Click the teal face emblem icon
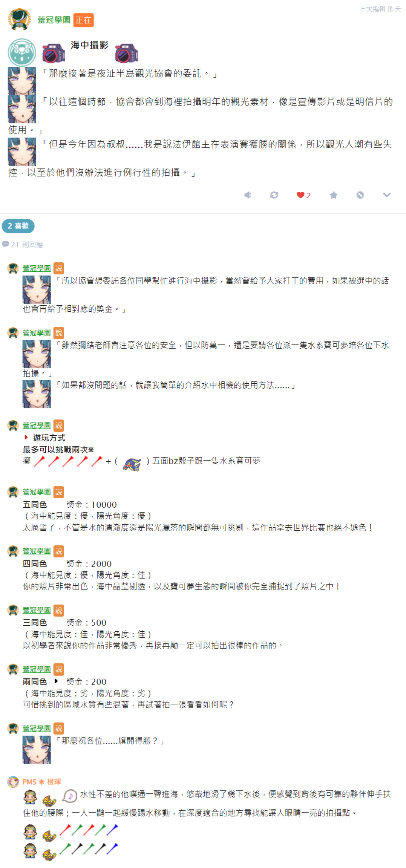 pyautogui.click(x=22, y=52)
